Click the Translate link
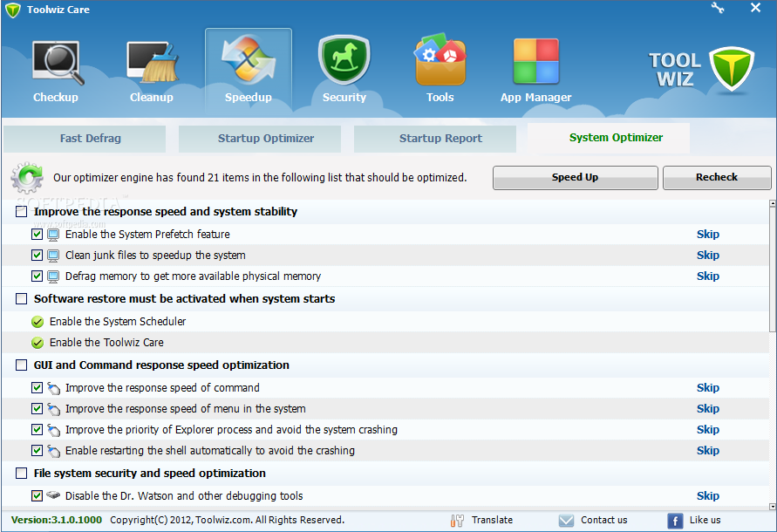Viewport: 777px width, 532px height. [x=492, y=520]
